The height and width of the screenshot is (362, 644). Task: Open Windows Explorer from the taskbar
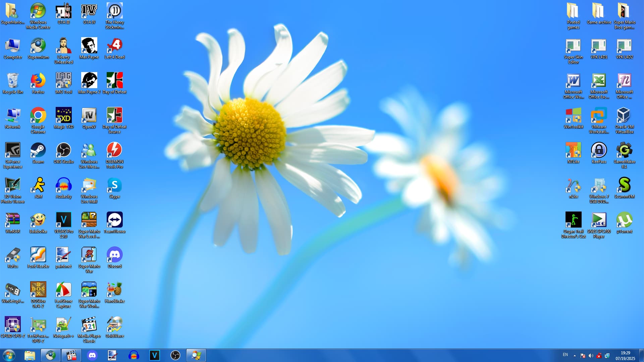[30, 355]
